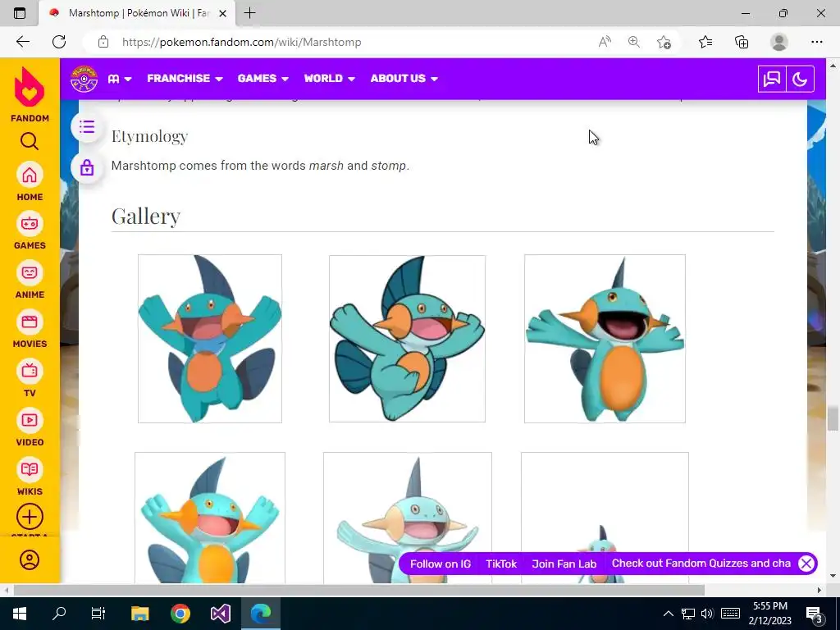Click the Pokémon Wiki logo
Viewport: 840px width, 630px height.
coord(84,79)
